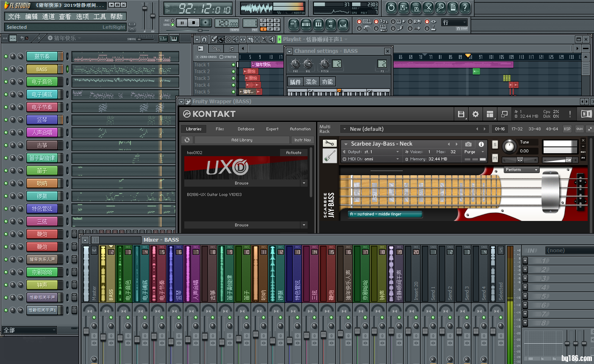This screenshot has height=364, width=594.
Task: Open the mixer view icon in toolbar
Action: tap(343, 25)
